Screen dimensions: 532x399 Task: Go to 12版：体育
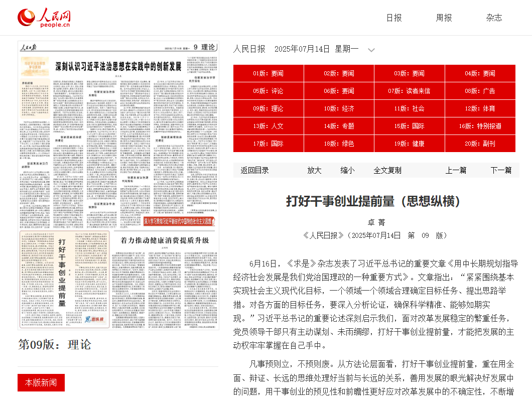pyautogui.click(x=480, y=108)
